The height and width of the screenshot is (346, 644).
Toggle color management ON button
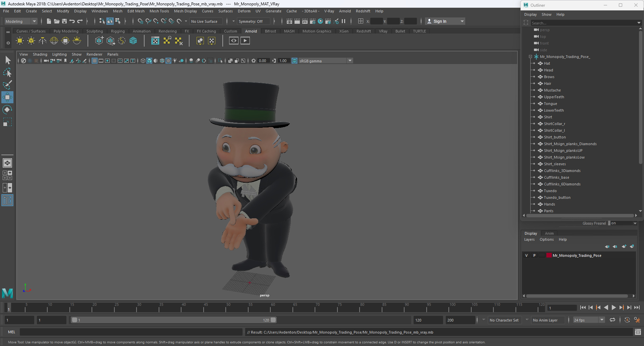tap(294, 61)
